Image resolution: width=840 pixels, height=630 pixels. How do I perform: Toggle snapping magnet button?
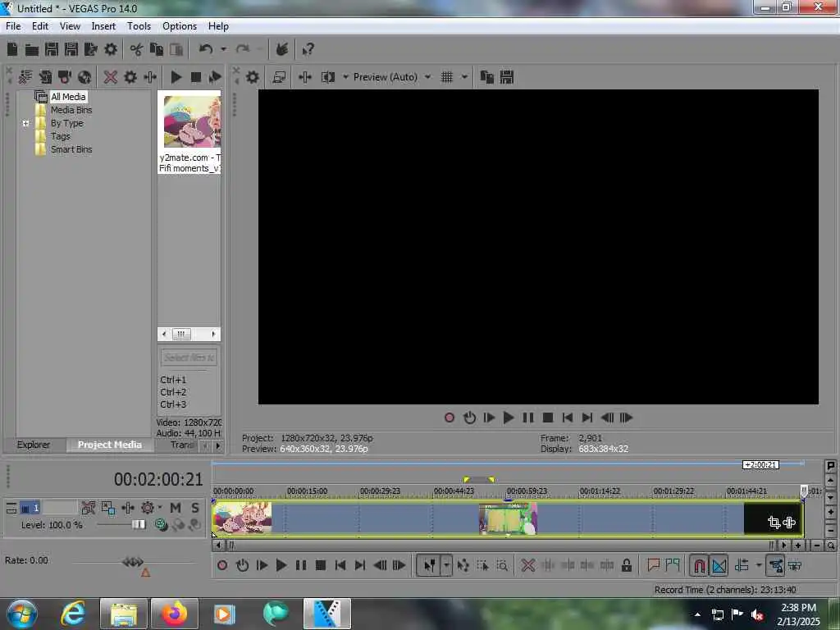(x=699, y=565)
